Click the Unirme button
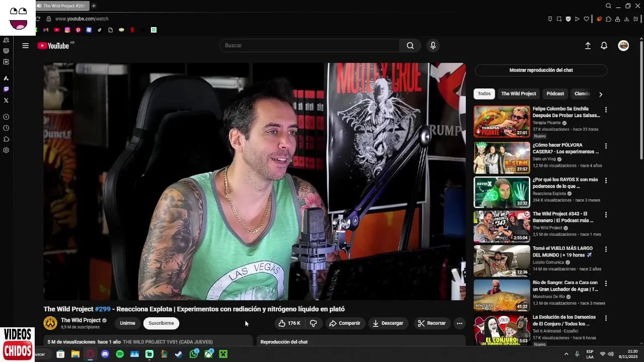The image size is (644, 362). click(127, 323)
